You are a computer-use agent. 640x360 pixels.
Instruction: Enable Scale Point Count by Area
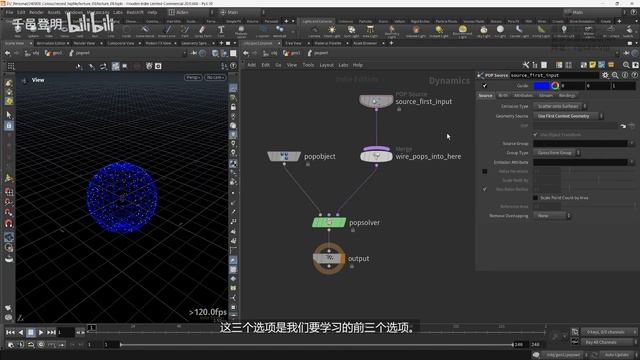(536, 198)
